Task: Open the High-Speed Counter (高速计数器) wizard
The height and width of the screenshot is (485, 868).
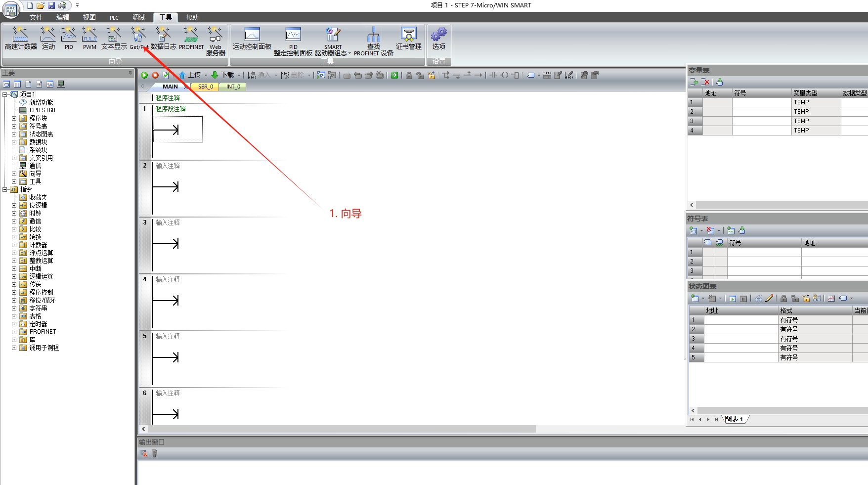Action: [x=20, y=38]
